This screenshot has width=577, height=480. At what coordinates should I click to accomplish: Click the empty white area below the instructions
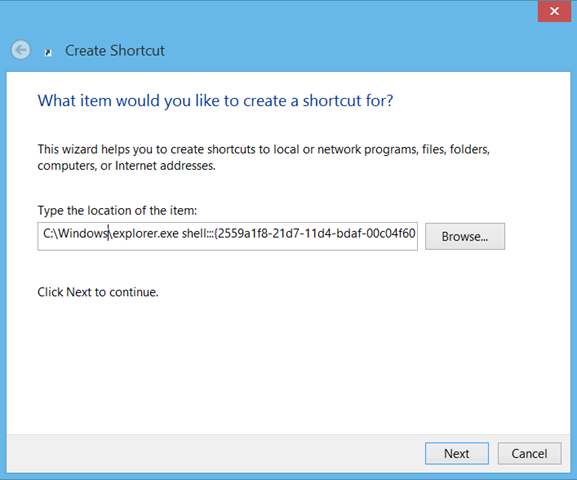(288, 364)
